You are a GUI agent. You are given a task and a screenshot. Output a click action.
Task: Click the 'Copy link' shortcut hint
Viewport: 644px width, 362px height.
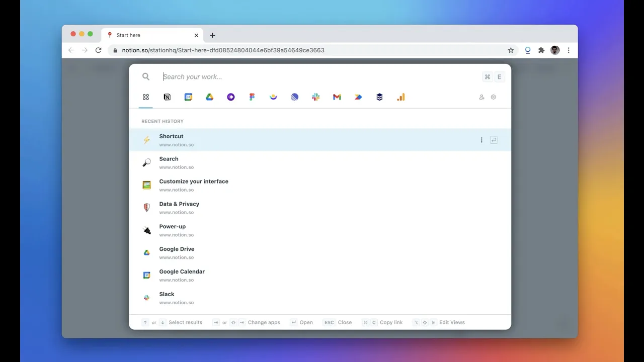[382, 322]
